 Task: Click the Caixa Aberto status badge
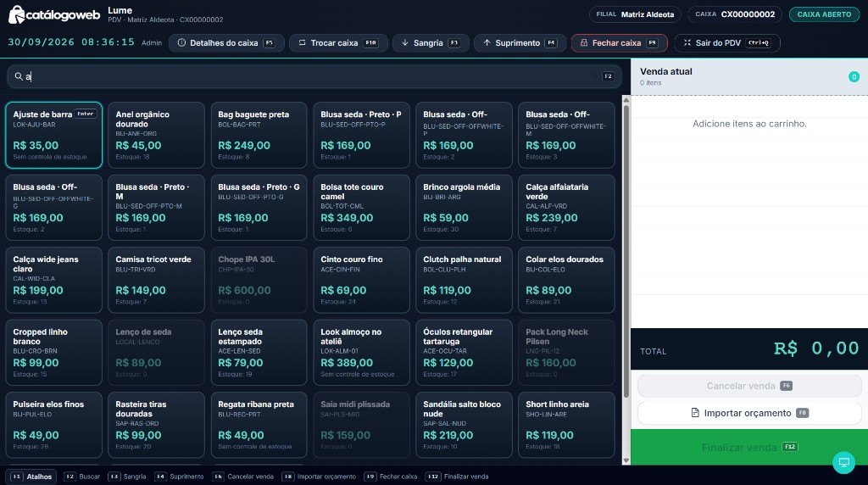824,14
